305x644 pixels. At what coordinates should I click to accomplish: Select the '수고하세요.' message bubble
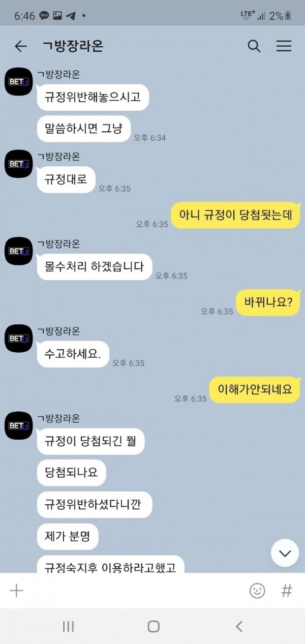point(73,354)
